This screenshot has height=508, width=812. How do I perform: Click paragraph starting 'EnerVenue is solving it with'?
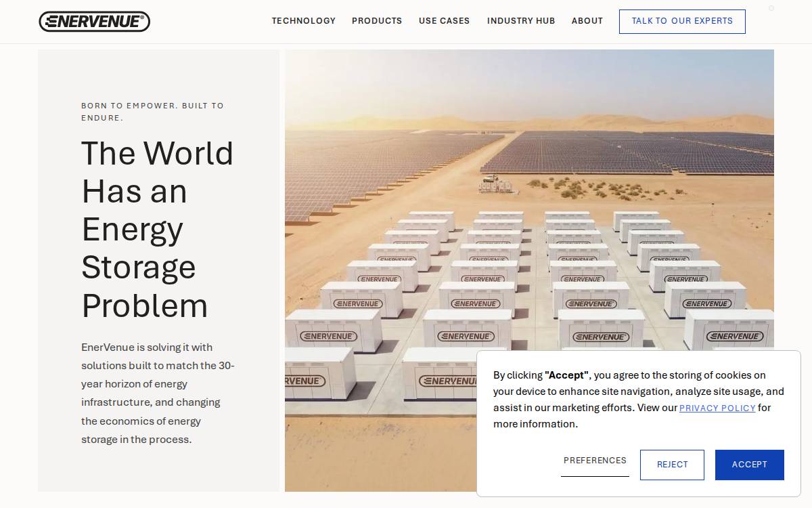click(158, 394)
